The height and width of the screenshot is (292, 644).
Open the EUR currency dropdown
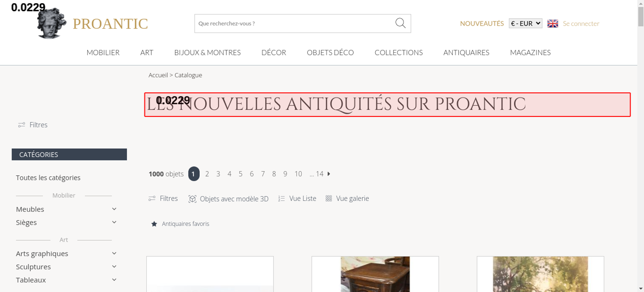click(x=526, y=23)
